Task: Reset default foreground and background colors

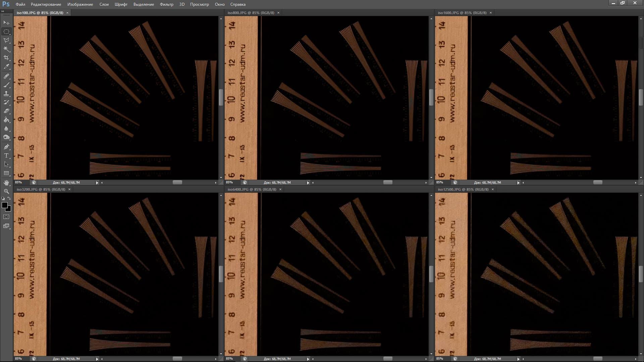Action: [x=3, y=198]
